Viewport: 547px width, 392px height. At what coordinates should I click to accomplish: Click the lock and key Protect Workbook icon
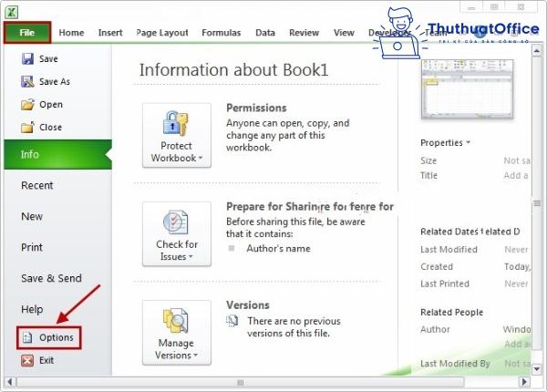[175, 123]
